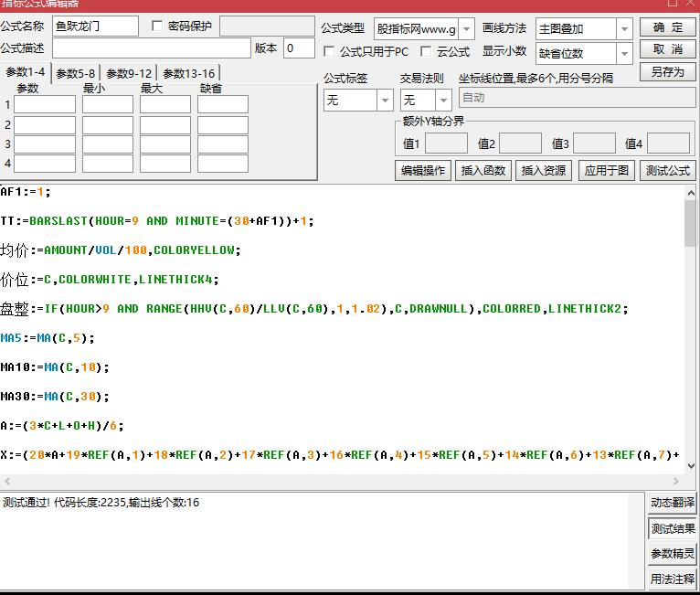Click the 公式名称 field containing 鱼跃龙门

[95, 27]
